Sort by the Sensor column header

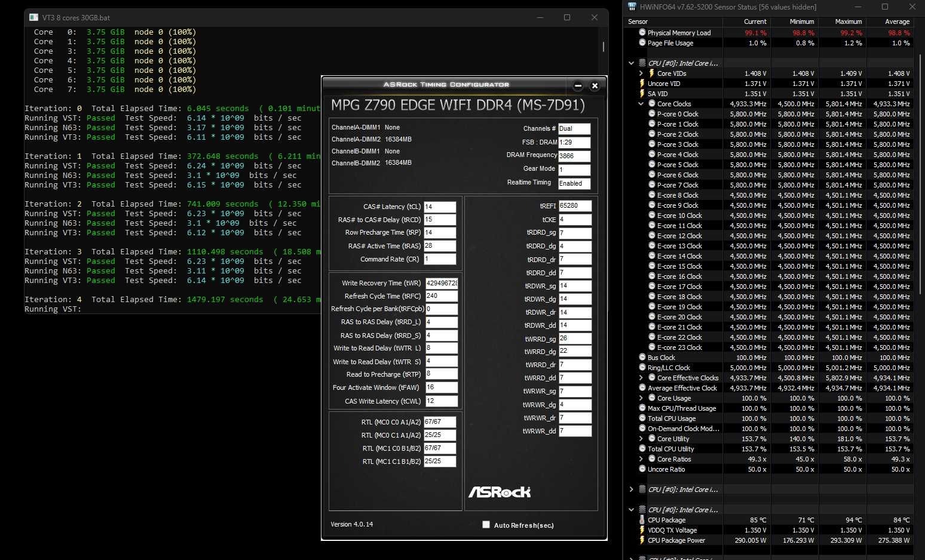tap(673, 21)
